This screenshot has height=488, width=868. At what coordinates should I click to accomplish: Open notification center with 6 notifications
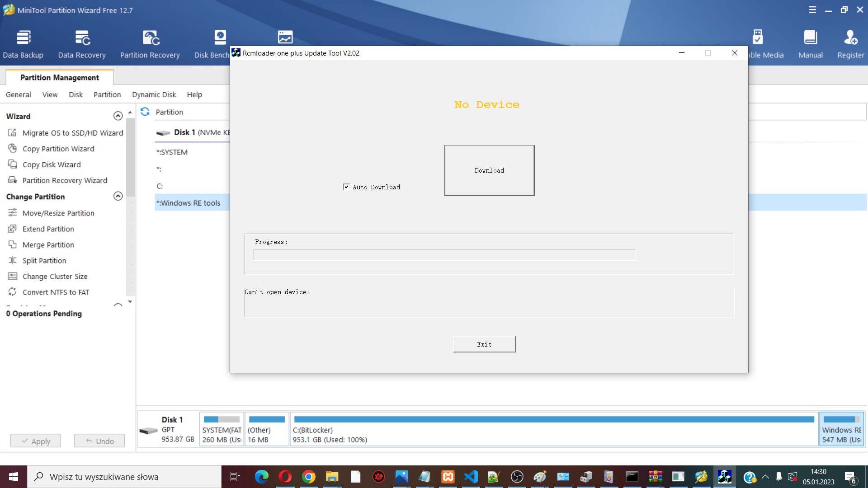(x=850, y=477)
